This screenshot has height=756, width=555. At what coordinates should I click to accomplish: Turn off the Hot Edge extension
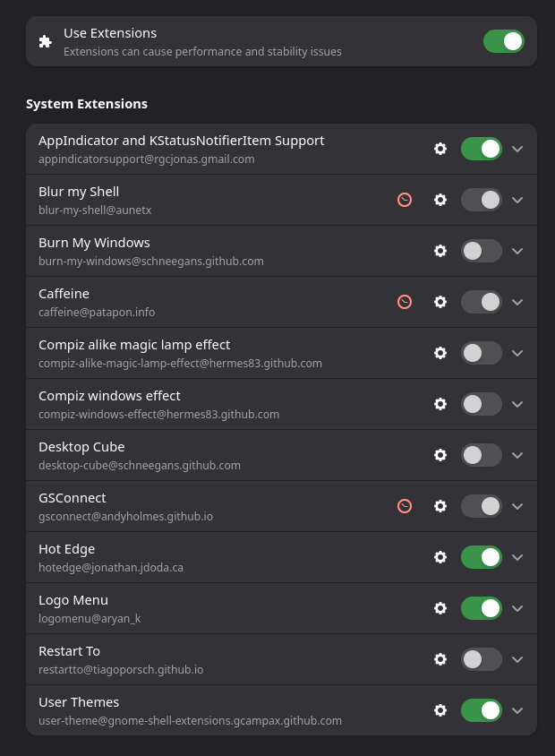481,557
